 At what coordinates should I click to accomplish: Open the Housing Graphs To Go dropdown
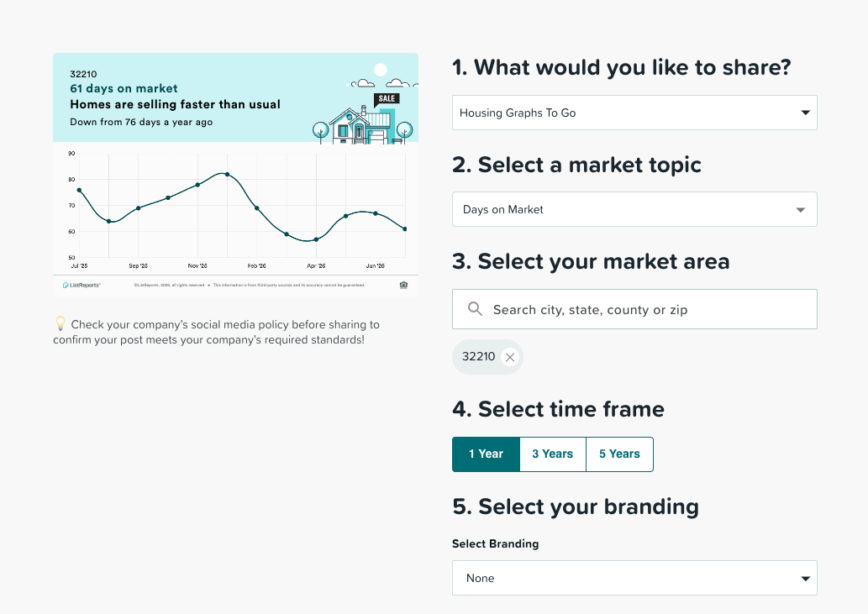634,113
